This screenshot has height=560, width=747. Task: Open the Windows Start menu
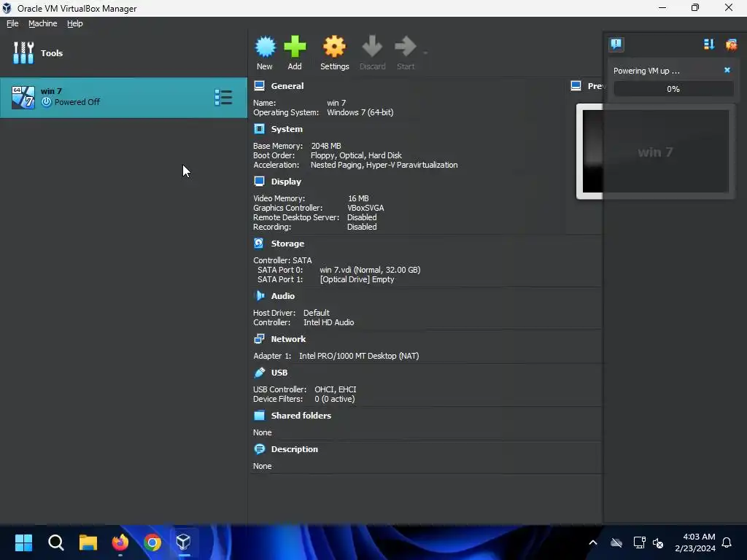tap(23, 542)
